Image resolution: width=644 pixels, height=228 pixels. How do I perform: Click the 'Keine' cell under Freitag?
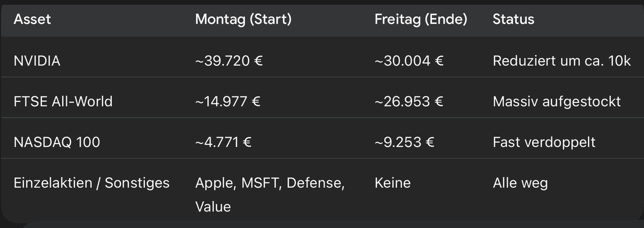pos(392,183)
